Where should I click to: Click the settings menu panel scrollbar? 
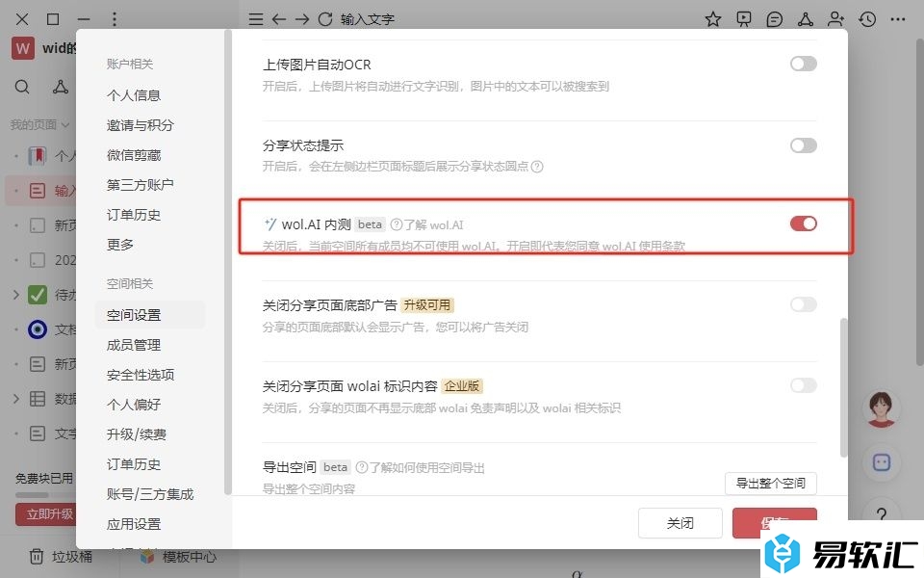click(x=228, y=262)
